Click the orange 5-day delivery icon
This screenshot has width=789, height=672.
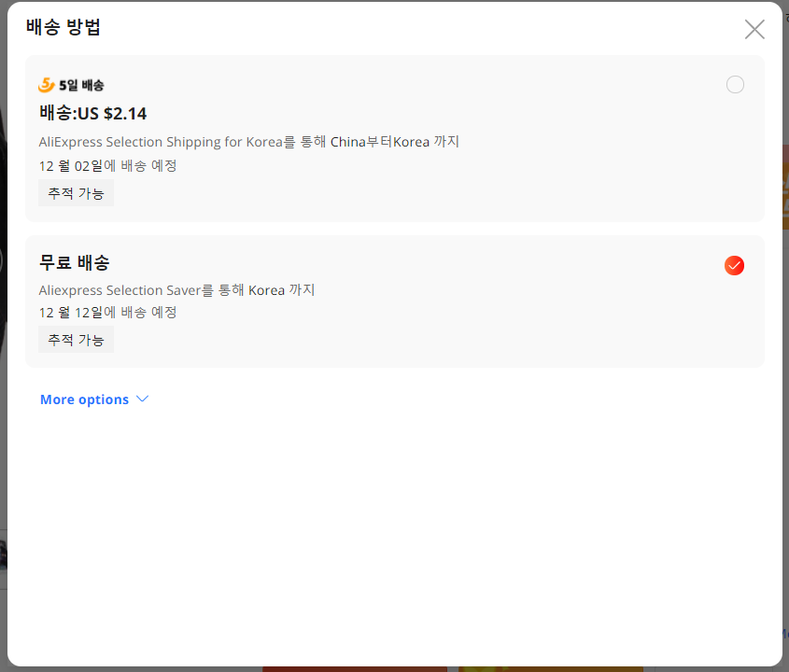click(x=47, y=85)
